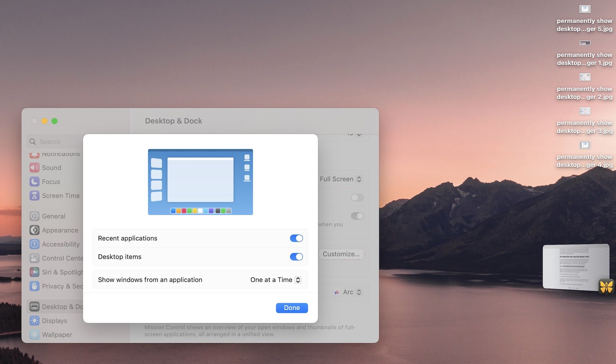The width and height of the screenshot is (616, 364).
Task: Select Appearance in the sidebar
Action: coord(60,230)
